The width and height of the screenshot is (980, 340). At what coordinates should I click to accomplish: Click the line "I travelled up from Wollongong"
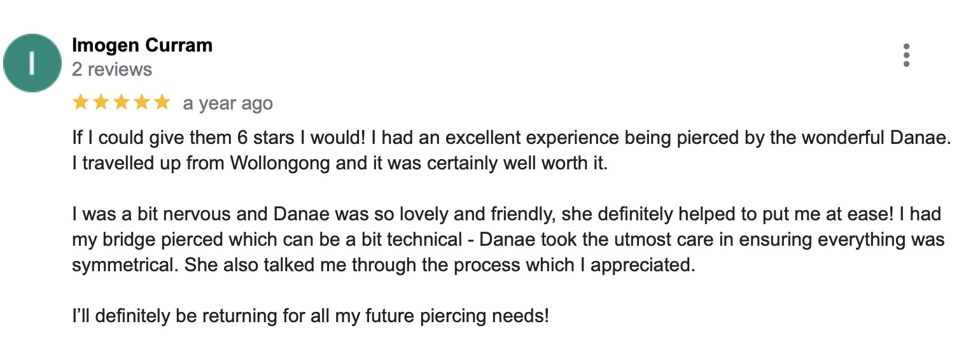point(340,164)
